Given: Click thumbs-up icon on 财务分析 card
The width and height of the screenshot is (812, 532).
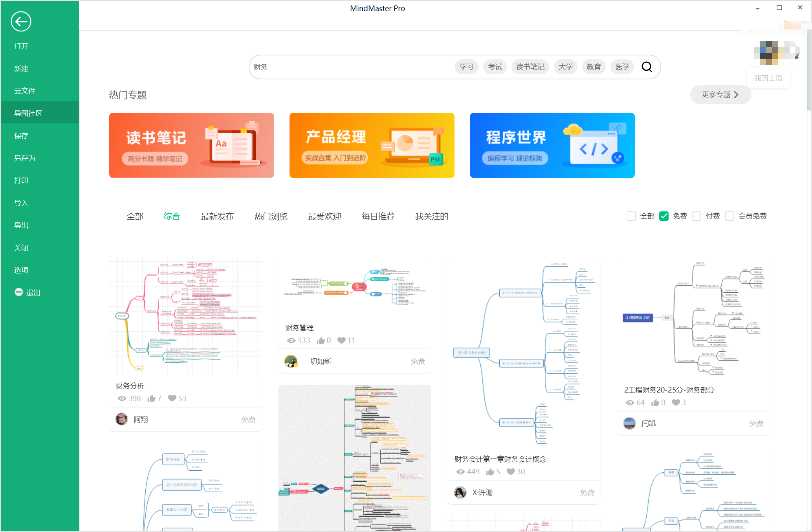Looking at the screenshot, I should point(151,398).
